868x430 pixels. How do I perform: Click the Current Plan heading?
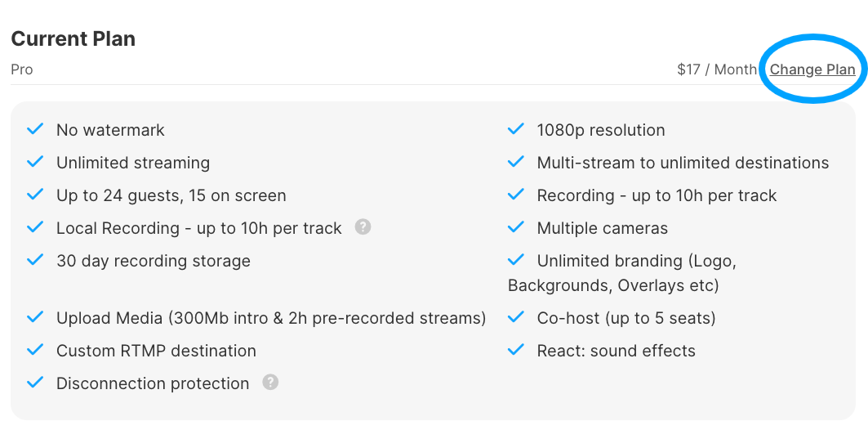pyautogui.click(x=73, y=38)
